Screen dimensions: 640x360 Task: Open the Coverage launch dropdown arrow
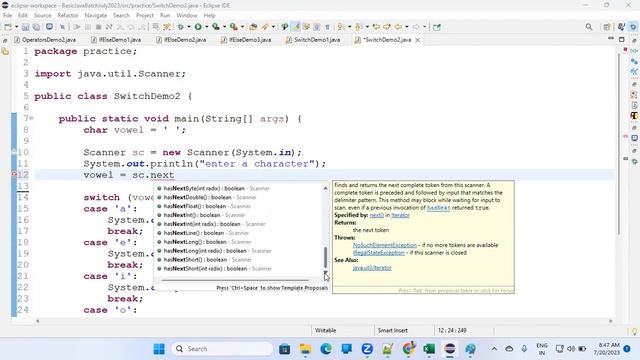[x=224, y=27]
